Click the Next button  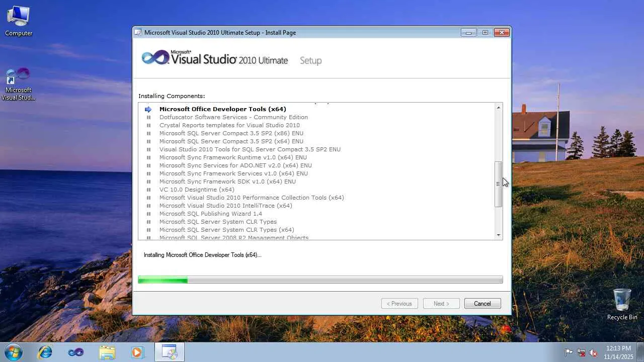(441, 304)
